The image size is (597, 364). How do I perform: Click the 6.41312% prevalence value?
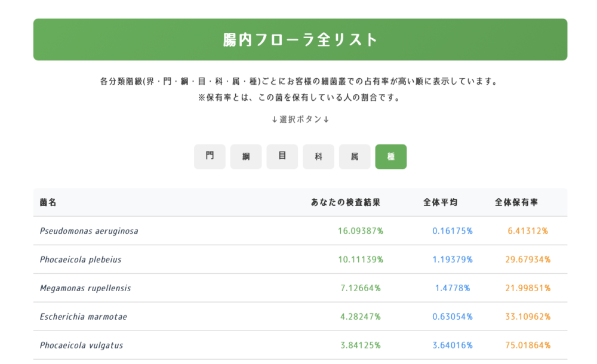[528, 231]
